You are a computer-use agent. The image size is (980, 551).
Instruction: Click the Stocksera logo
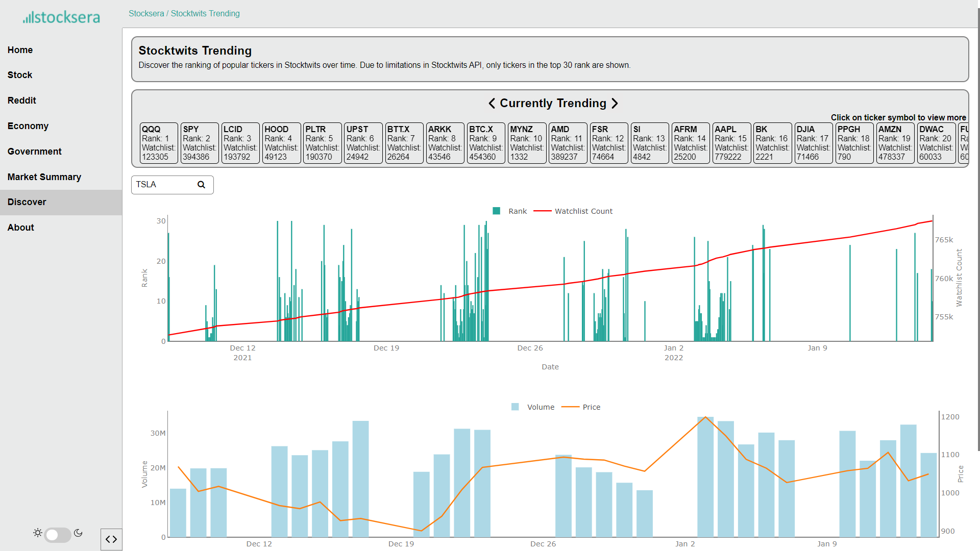coord(61,17)
